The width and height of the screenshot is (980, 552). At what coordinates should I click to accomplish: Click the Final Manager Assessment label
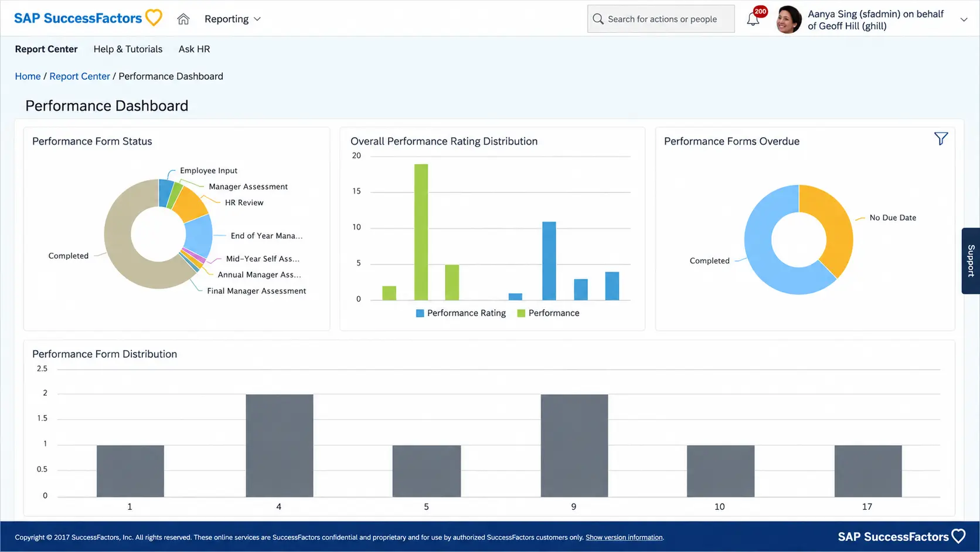tap(256, 291)
